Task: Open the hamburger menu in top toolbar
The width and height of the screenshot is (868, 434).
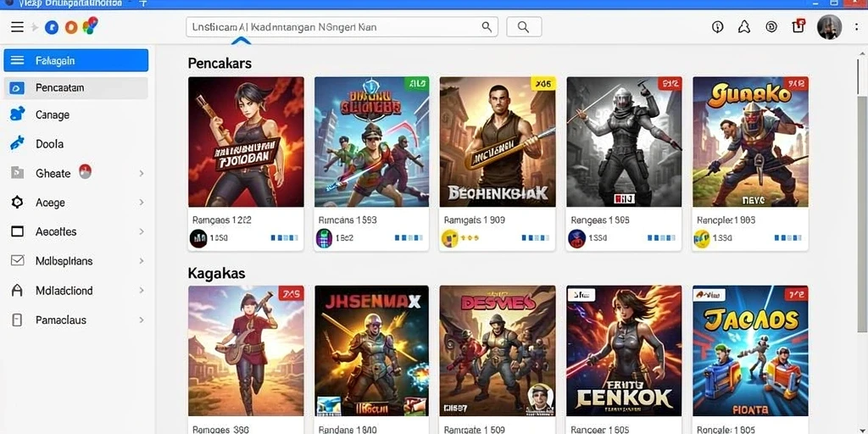Action: [17, 26]
